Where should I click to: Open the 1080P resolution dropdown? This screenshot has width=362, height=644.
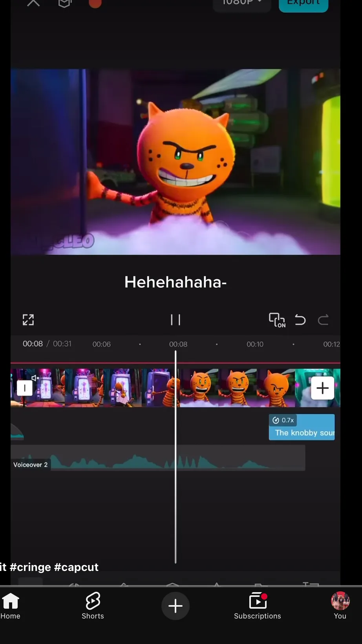pyautogui.click(x=242, y=4)
